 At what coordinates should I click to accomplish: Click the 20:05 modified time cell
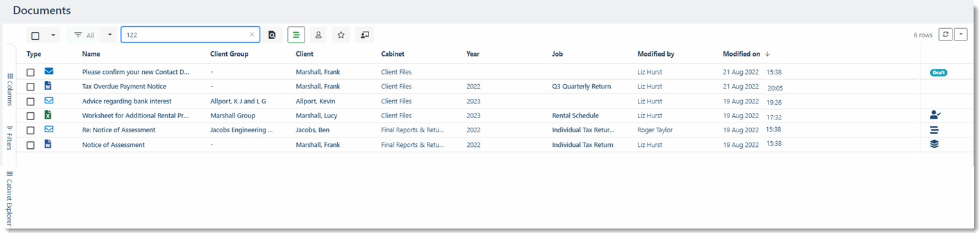tap(775, 89)
